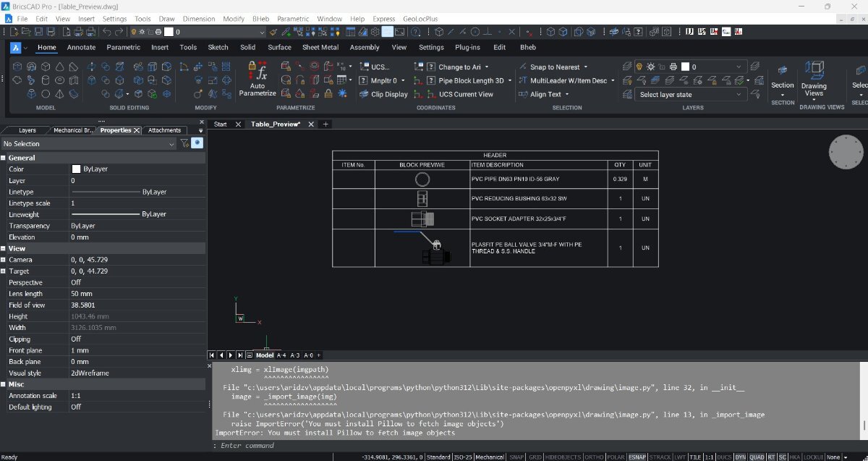The height and width of the screenshot is (461, 868).
Task: Click the Auto Parametrize icon
Action: pos(258,80)
